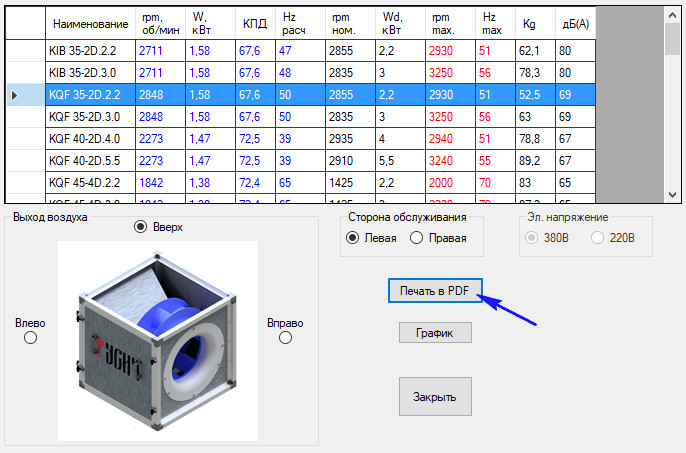Click the rpm ном. column header
686x453 pixels.
350,24
